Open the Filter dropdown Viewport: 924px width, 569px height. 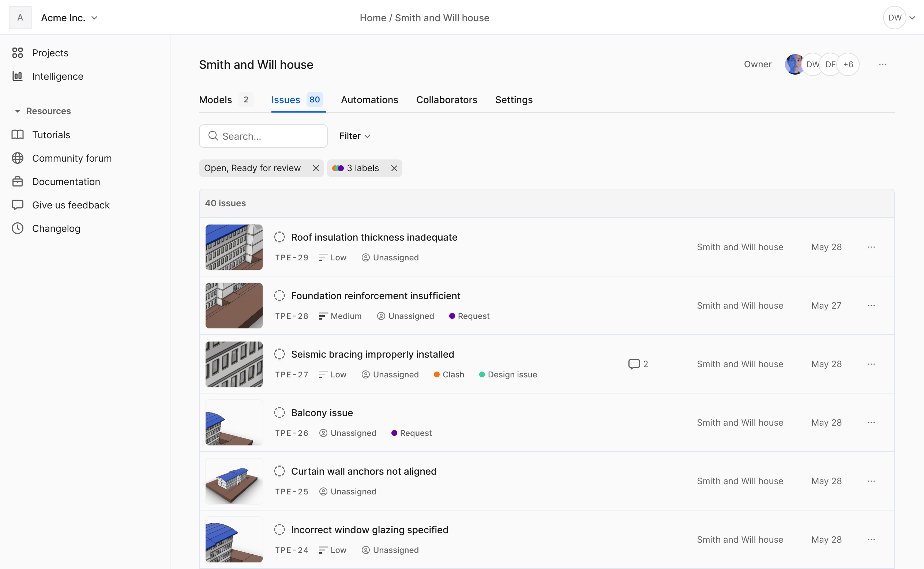click(354, 136)
